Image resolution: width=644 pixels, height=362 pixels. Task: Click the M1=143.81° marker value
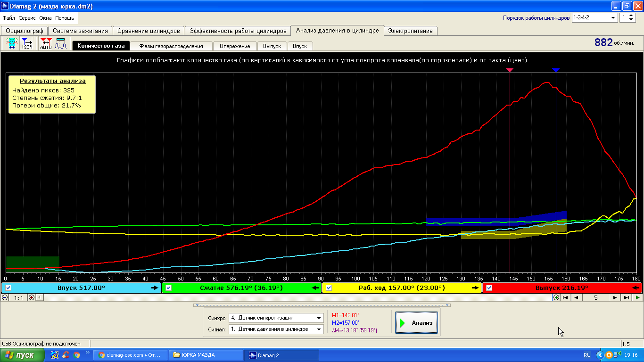[x=346, y=315]
